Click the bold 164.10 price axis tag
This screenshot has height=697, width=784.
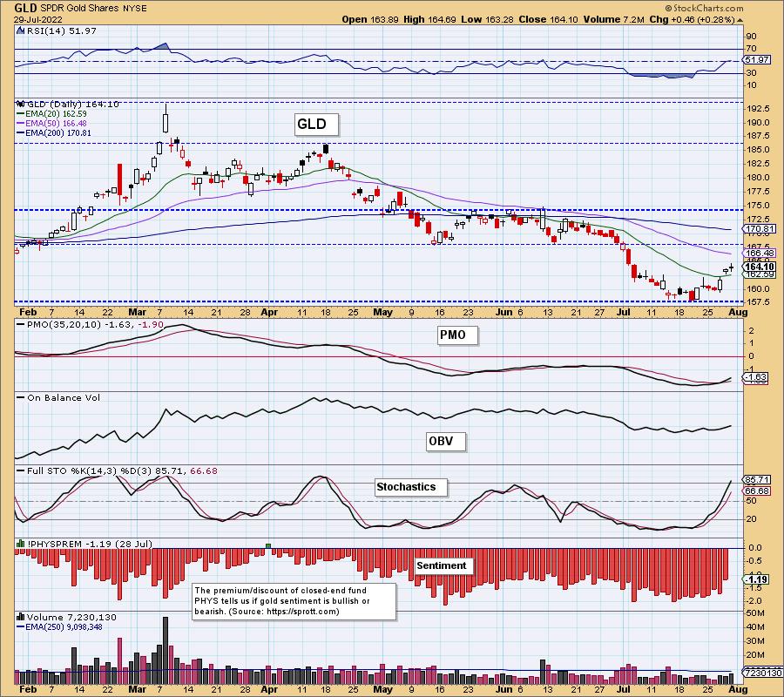tap(760, 267)
